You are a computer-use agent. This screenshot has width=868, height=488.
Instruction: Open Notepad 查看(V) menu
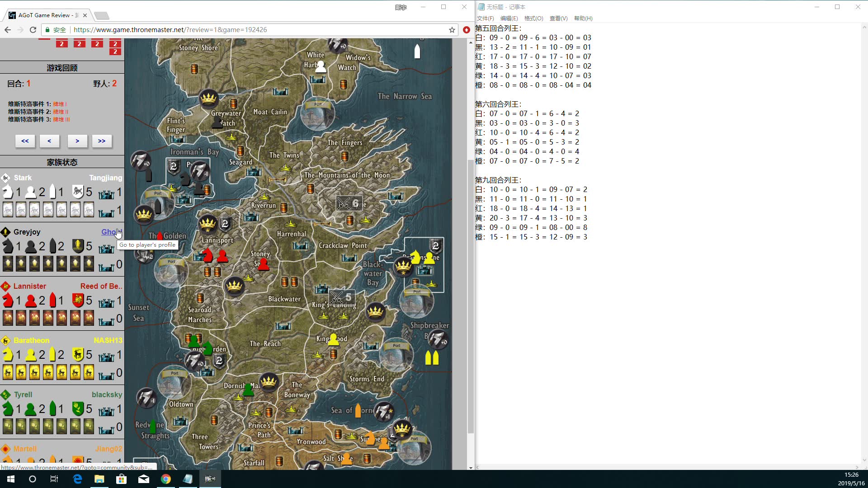pyautogui.click(x=558, y=19)
